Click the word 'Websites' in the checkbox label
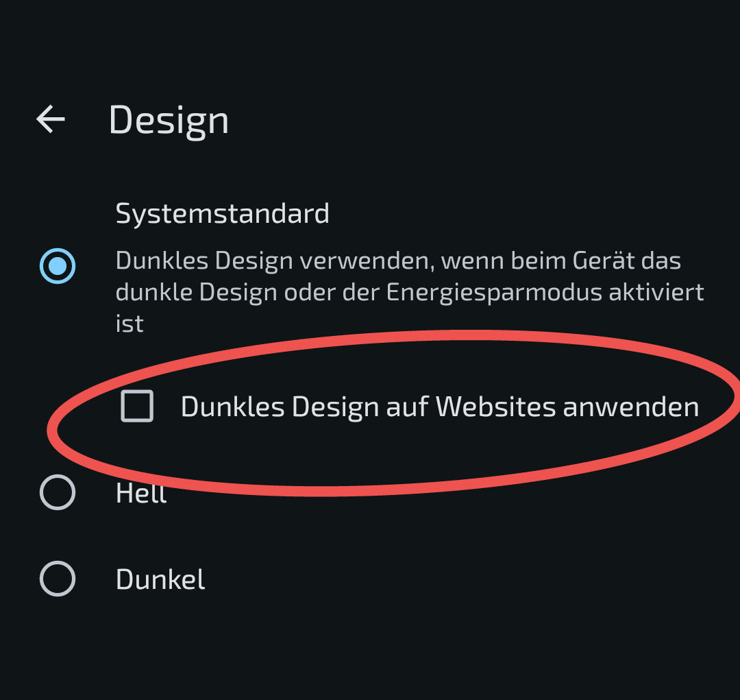The height and width of the screenshot is (700, 740). (x=496, y=406)
